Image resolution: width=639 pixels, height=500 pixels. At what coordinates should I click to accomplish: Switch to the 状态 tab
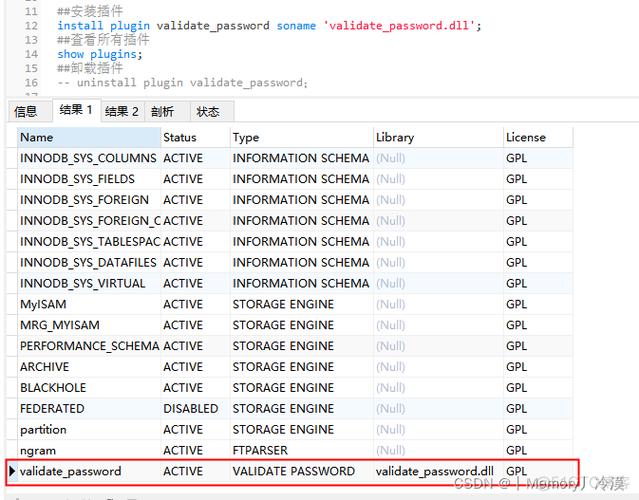click(212, 111)
